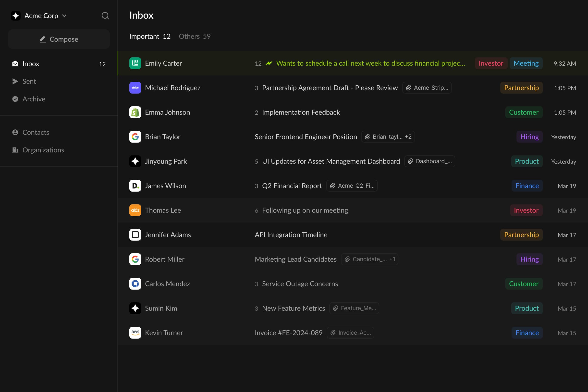Click the 9:32 AM timestamp
Screen dimensions: 588x392
point(565,63)
